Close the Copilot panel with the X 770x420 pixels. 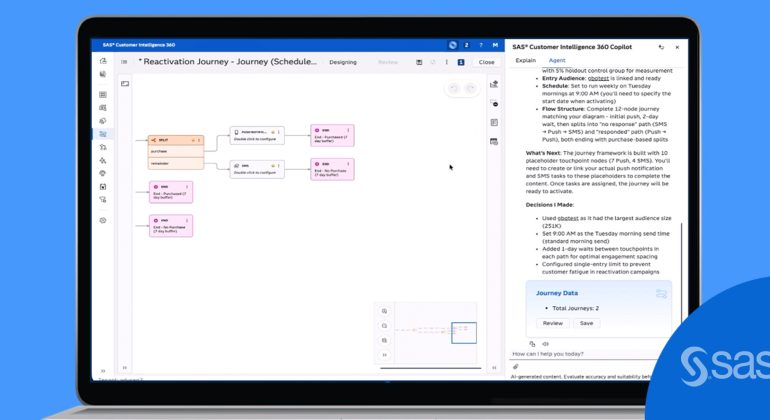(677, 48)
